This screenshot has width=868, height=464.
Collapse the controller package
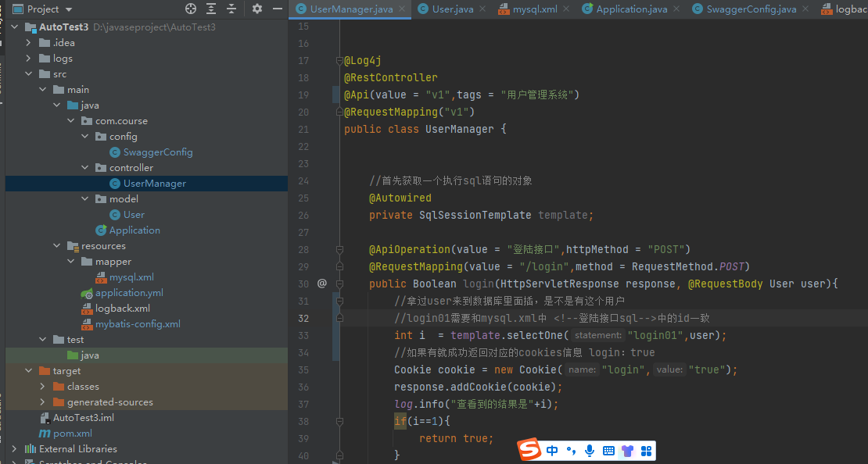click(x=84, y=168)
